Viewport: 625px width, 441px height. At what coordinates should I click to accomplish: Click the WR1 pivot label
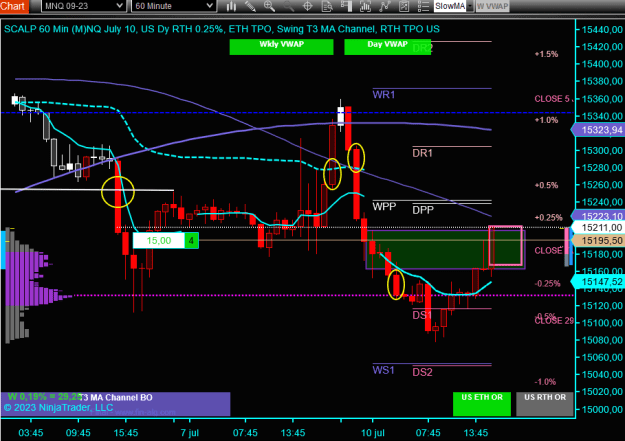pos(383,94)
